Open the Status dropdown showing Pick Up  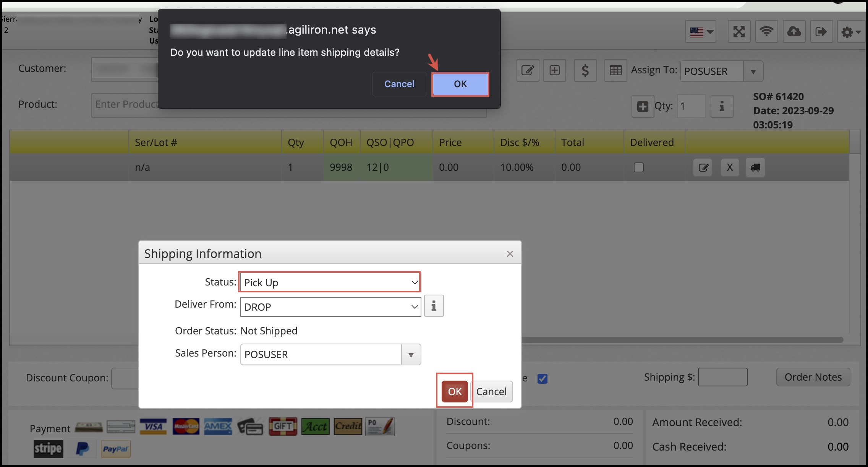pyautogui.click(x=330, y=282)
